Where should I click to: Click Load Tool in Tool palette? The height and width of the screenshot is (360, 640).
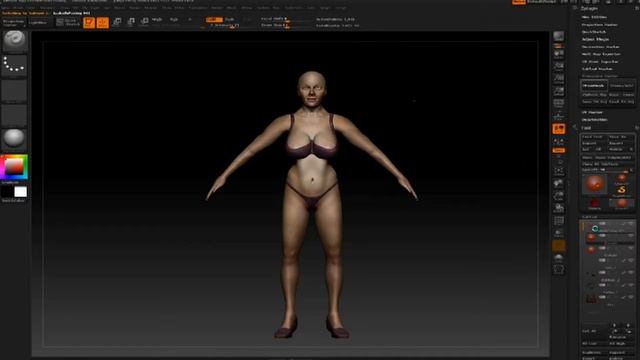point(594,137)
